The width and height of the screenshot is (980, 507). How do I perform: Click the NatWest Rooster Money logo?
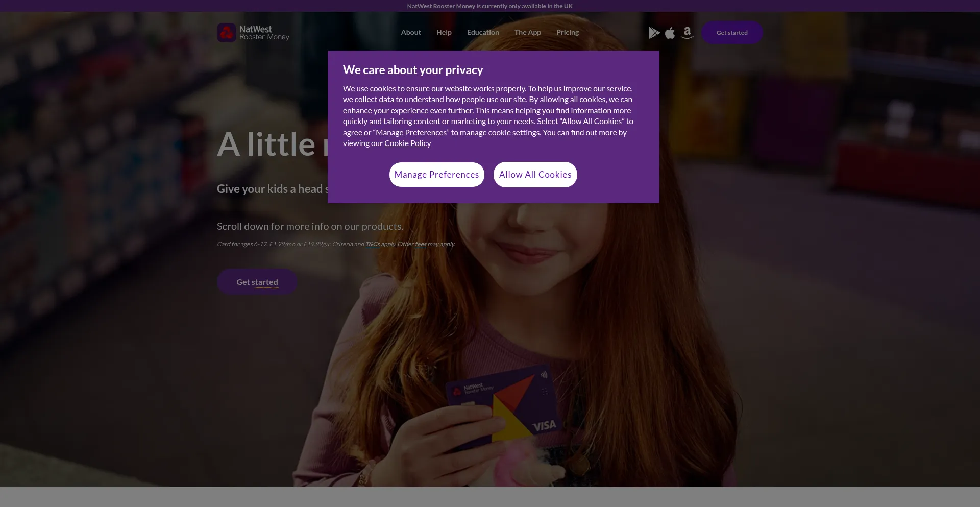[253, 33]
